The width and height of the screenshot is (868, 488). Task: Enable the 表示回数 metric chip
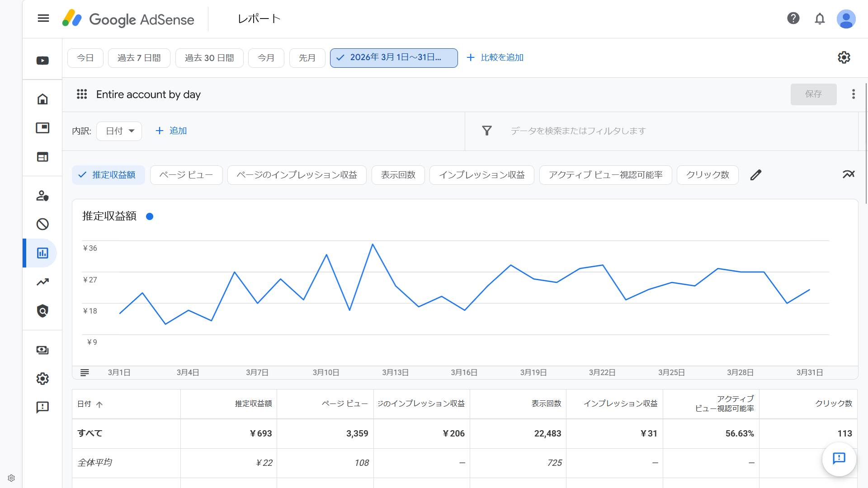point(398,175)
